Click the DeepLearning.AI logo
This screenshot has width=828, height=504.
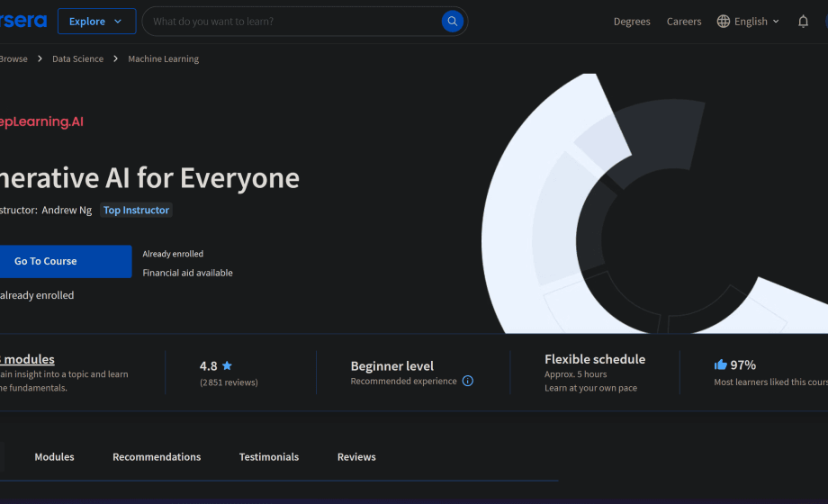point(40,121)
